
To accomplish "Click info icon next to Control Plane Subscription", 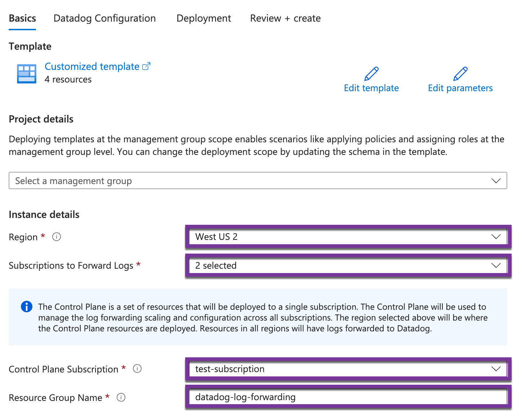I will 137,369.
